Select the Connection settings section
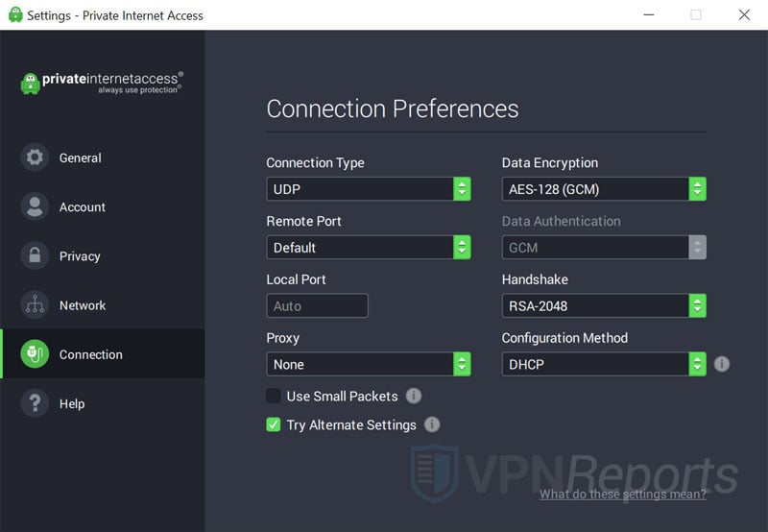This screenshot has width=768, height=532. point(103,353)
